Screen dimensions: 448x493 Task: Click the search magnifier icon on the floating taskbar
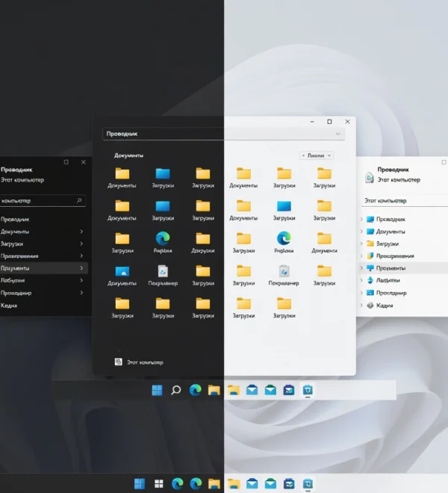point(176,390)
